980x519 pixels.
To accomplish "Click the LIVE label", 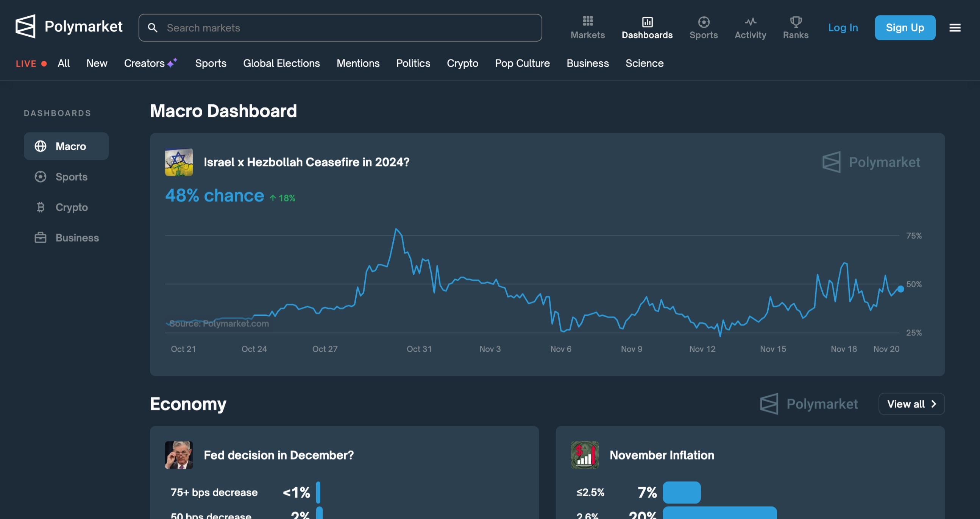I will [26, 64].
